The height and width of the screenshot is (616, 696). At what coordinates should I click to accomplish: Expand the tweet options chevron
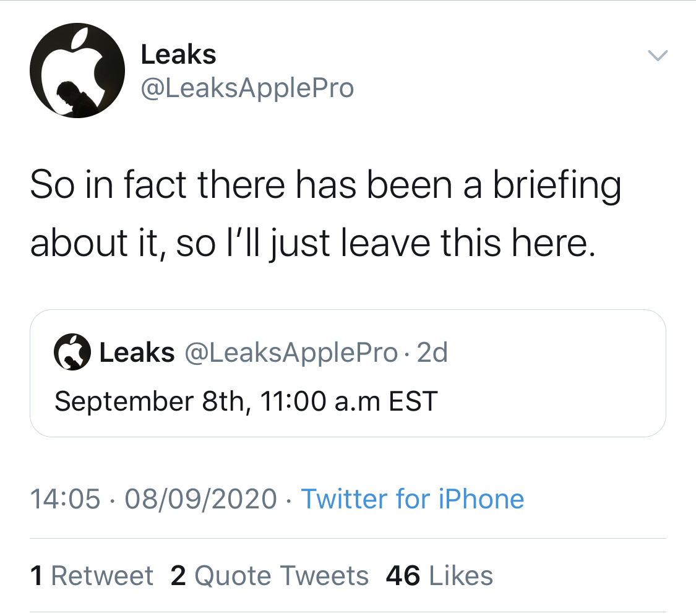658,56
